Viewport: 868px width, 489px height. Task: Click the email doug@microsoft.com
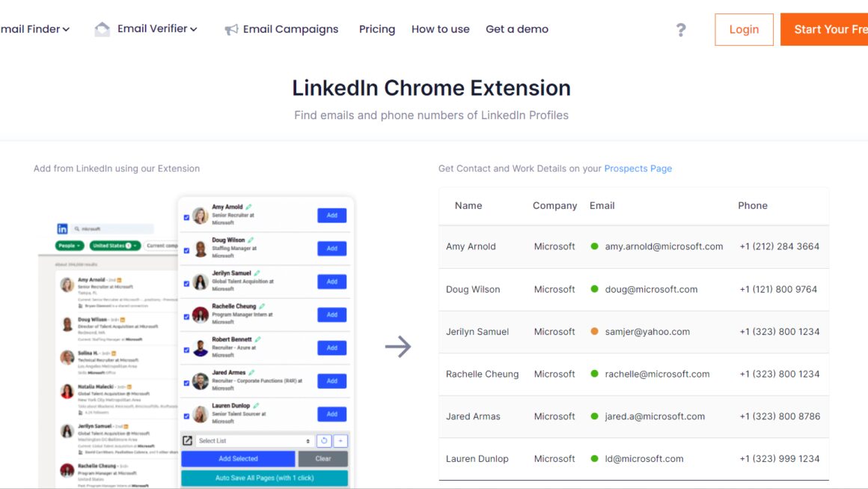click(x=651, y=289)
